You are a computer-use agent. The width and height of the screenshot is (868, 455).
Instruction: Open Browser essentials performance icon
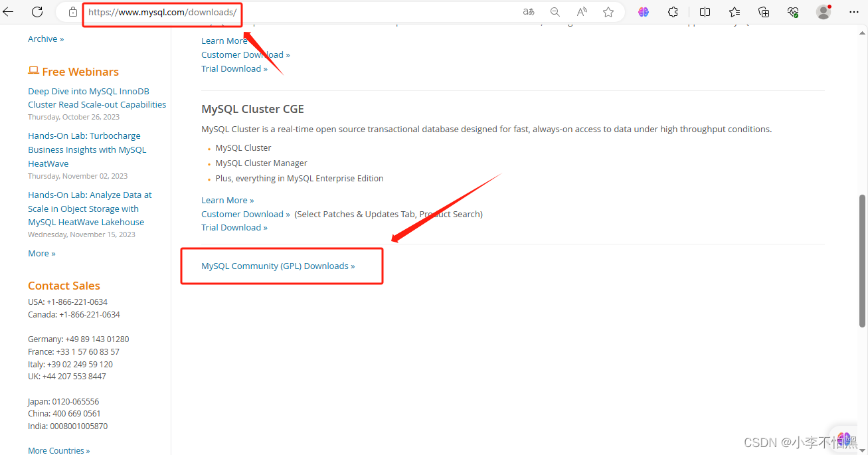point(792,11)
